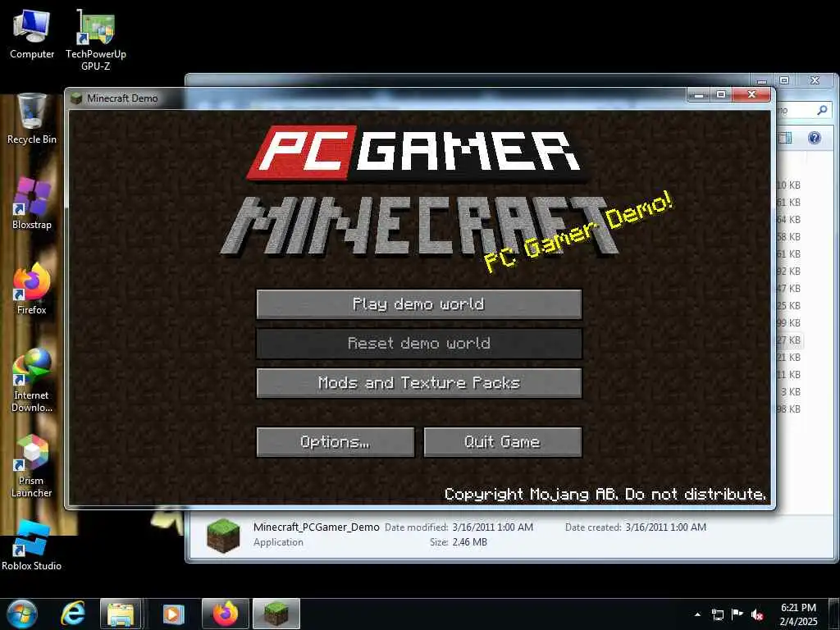Select the Internet Download Manager desktop shortcut
The image size is (840, 630).
(32, 381)
